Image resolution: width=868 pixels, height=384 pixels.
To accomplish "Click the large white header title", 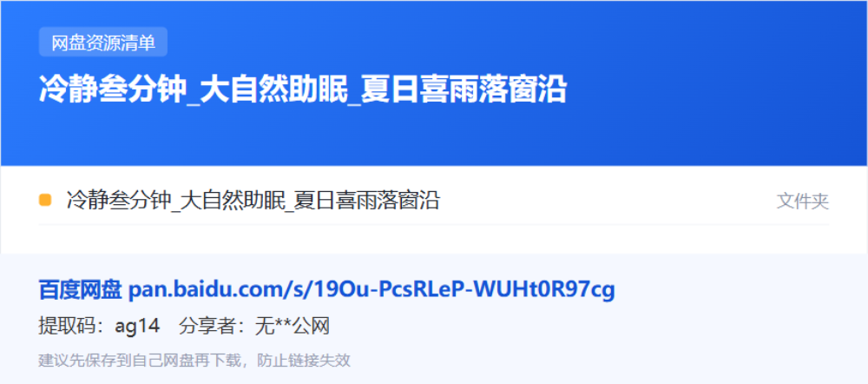I will coord(303,89).
